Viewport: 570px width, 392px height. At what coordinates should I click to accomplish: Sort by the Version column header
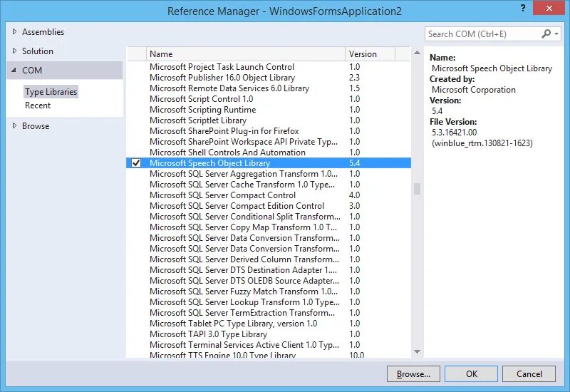(370, 54)
